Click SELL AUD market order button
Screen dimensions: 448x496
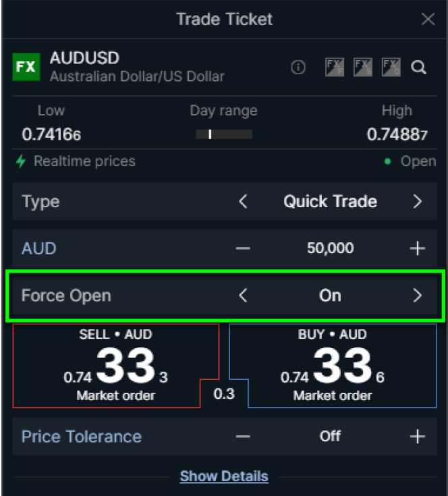point(116,366)
